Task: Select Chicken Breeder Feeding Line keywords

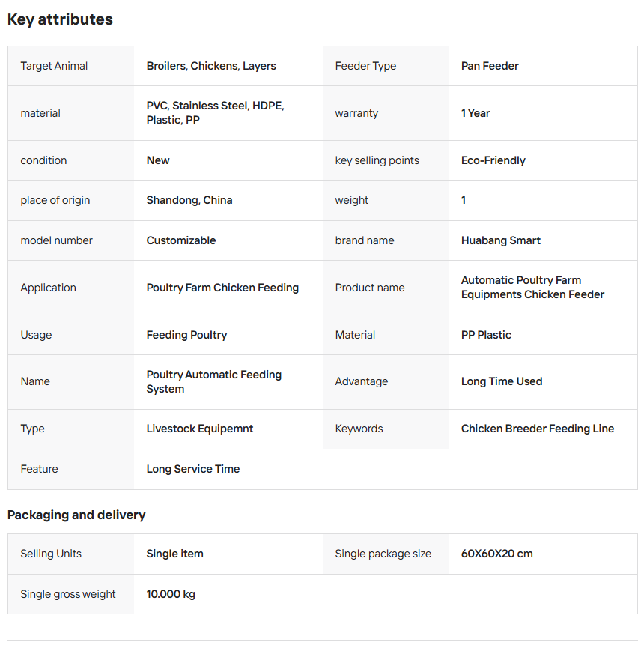Action: (538, 429)
